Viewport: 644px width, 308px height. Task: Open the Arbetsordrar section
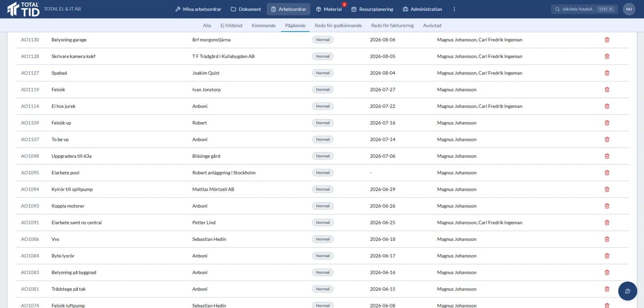[x=289, y=9]
